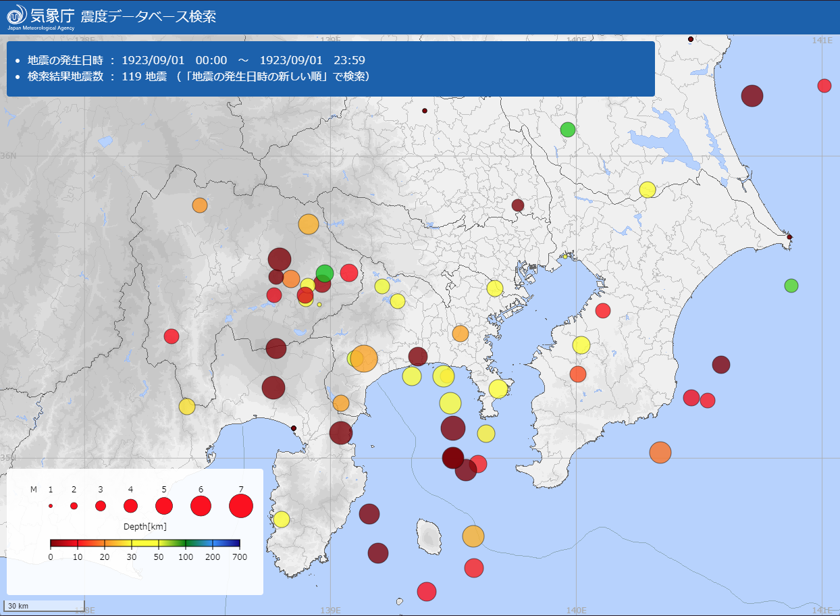The width and height of the screenshot is (840, 616).
Task: Click the 140E longitude label at the top
Action: click(x=576, y=40)
